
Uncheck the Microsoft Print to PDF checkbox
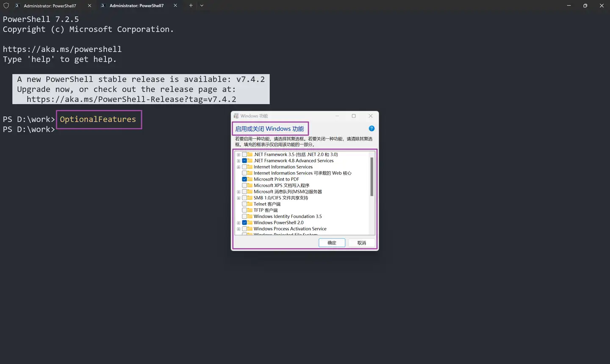tap(244, 179)
